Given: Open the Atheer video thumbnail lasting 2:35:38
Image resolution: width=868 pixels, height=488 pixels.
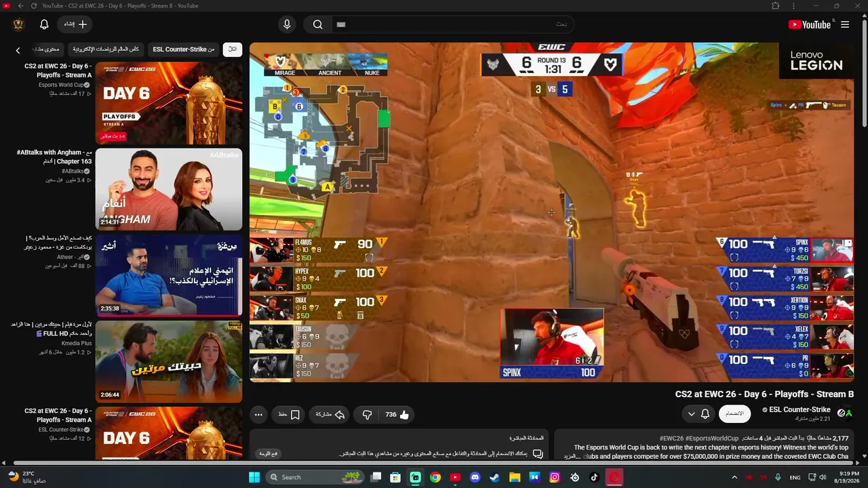Looking at the screenshot, I should tap(169, 275).
